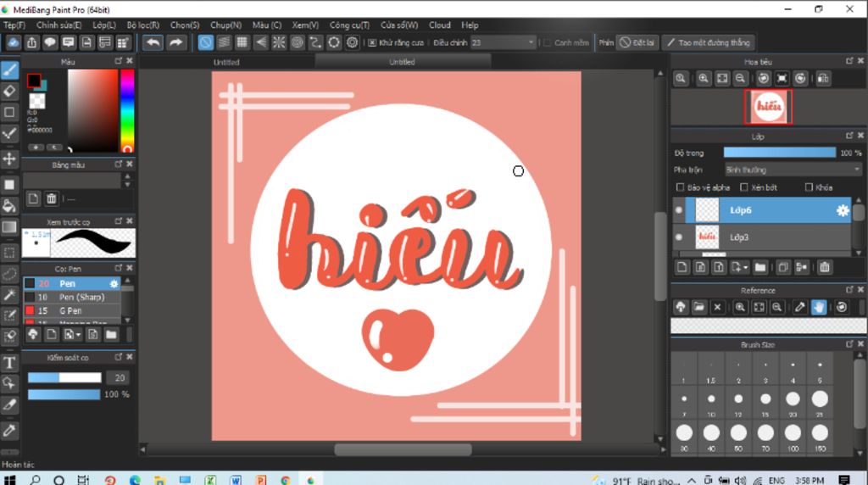Viewport: 868px width, 485px height.
Task: Click the rainbow hue bar
Action: [x=127, y=111]
